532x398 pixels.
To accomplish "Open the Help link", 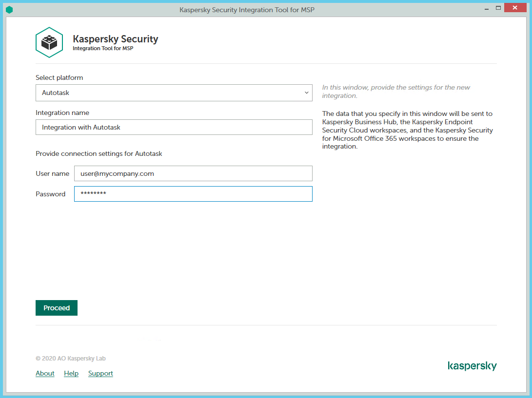I will (71, 373).
